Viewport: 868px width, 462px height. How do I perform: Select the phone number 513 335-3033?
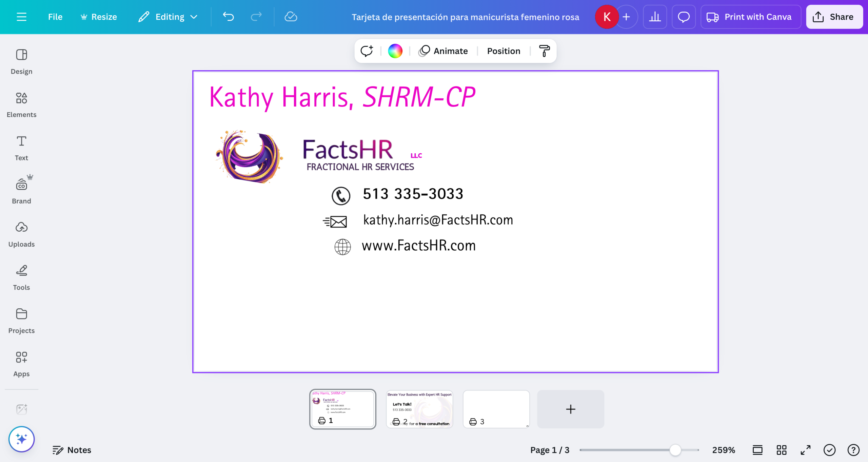pos(413,194)
